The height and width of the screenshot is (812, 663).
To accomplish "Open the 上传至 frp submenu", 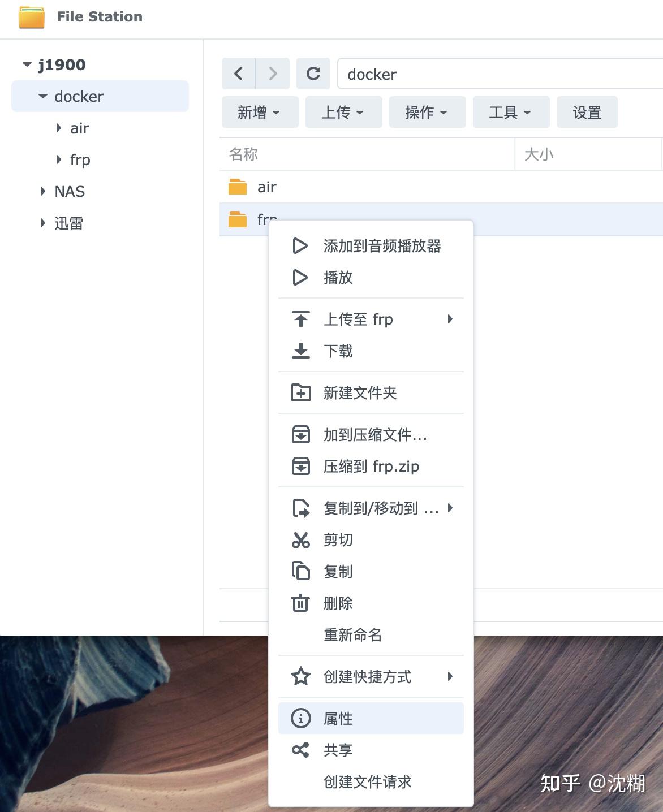I will click(x=359, y=319).
